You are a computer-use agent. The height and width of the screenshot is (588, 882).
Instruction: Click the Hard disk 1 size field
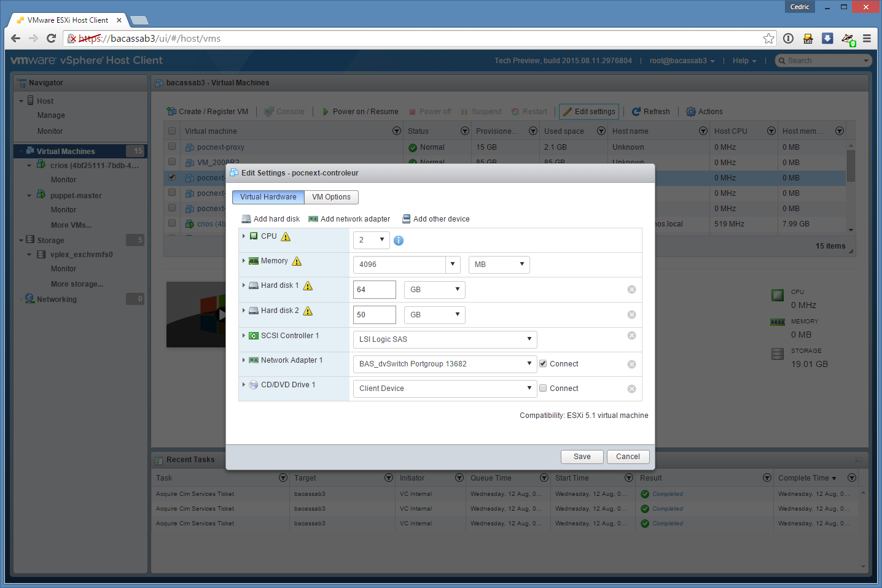coord(374,290)
